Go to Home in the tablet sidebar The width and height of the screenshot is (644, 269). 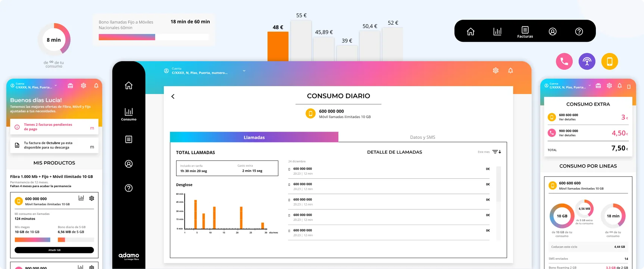click(x=129, y=85)
